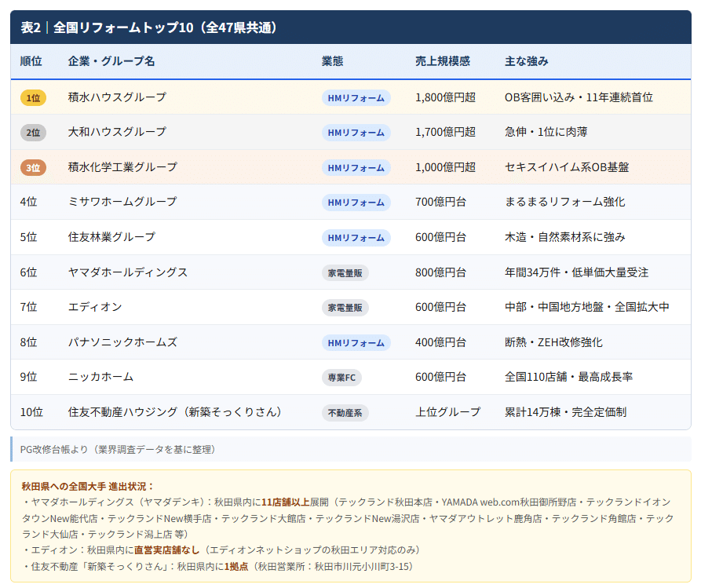This screenshot has width=701, height=588.
Task: Click HMリフォーム tag in 積水化学工業 row
Action: (356, 168)
